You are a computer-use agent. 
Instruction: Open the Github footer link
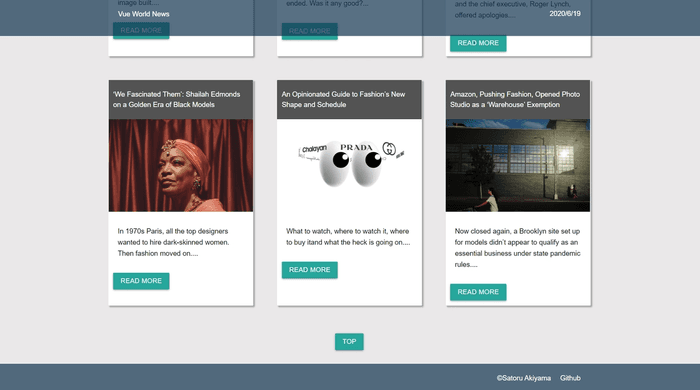[570, 378]
